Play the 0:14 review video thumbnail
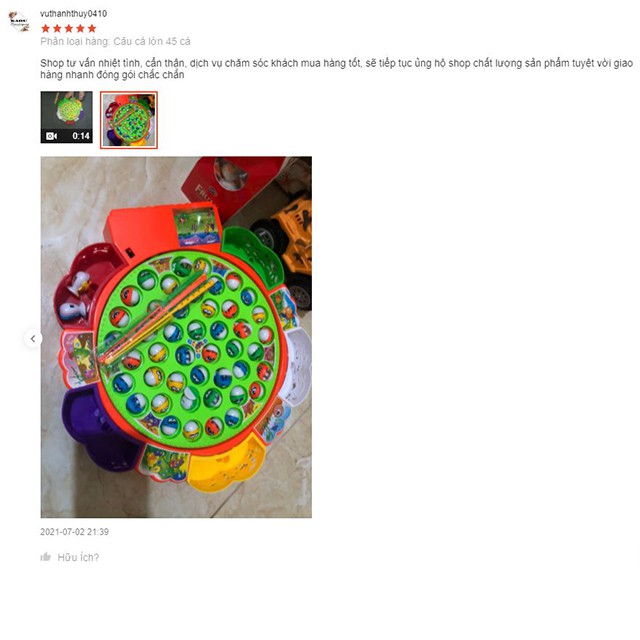The height and width of the screenshot is (640, 640). [x=67, y=117]
